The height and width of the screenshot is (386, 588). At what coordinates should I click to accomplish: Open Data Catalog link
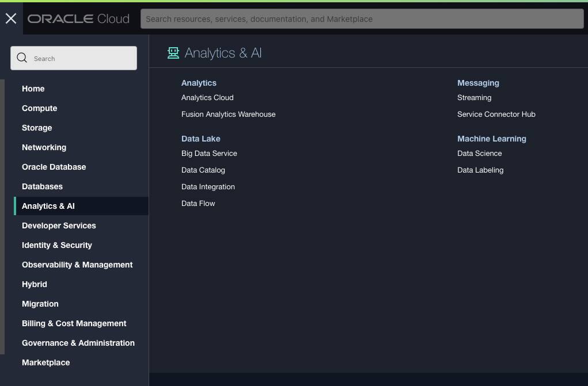click(203, 170)
